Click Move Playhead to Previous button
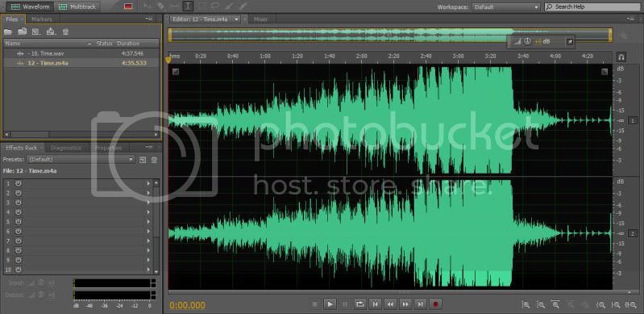 375,304
